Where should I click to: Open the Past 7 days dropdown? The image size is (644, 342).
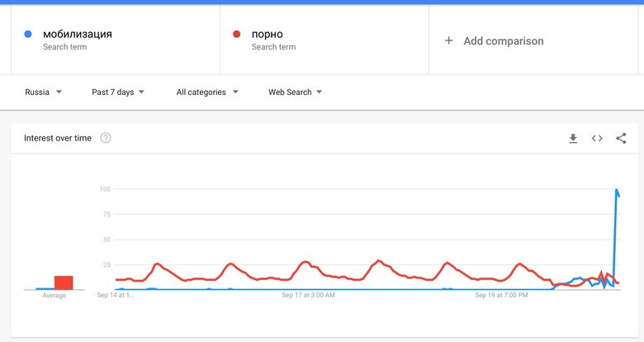click(117, 93)
